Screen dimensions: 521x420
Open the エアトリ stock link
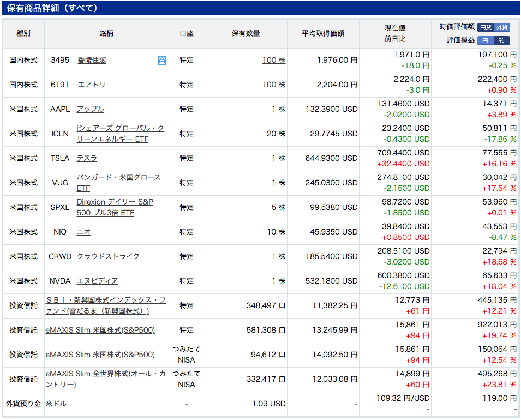point(92,85)
